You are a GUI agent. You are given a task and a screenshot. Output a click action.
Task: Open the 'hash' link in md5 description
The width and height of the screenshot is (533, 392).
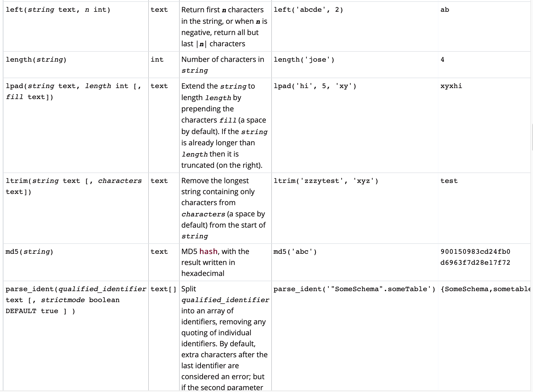pos(208,251)
